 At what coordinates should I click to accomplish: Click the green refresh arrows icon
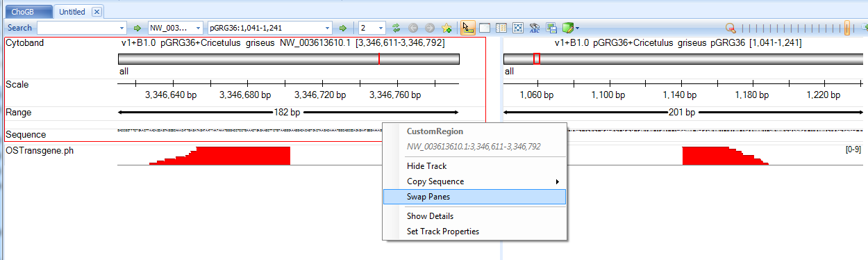click(397, 28)
